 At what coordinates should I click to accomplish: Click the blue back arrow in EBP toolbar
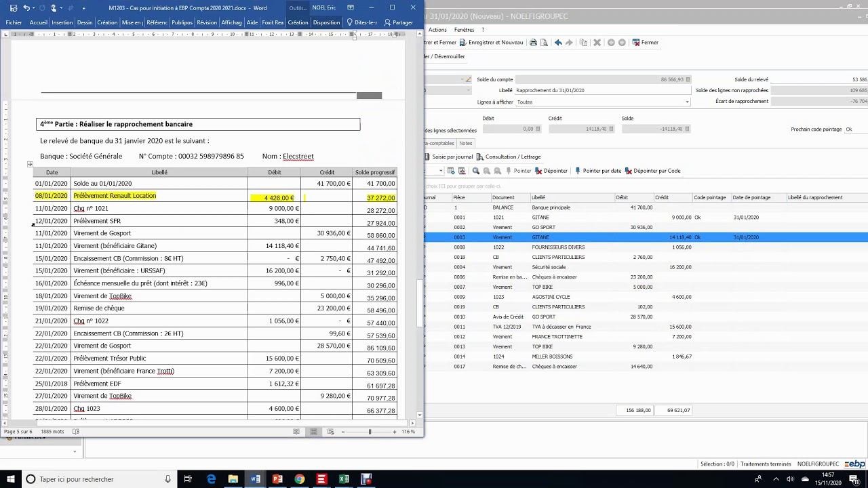coord(558,43)
